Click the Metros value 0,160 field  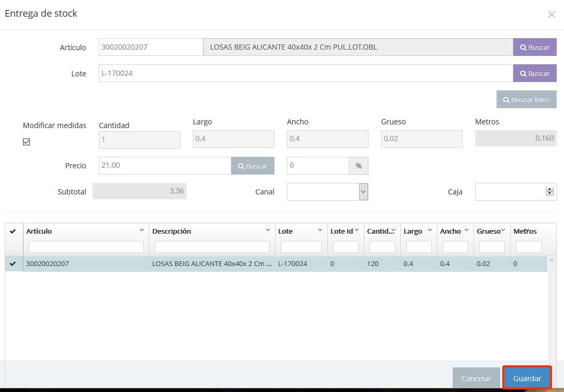tap(515, 138)
